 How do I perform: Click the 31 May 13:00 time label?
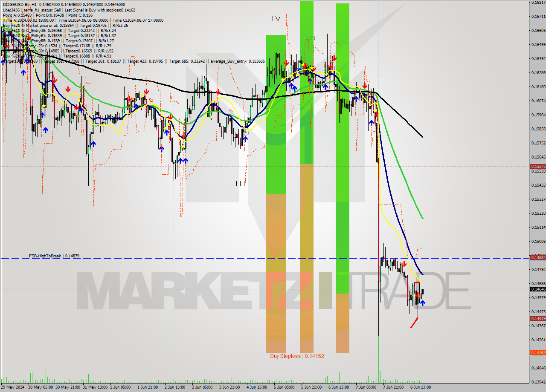[x=95, y=387]
